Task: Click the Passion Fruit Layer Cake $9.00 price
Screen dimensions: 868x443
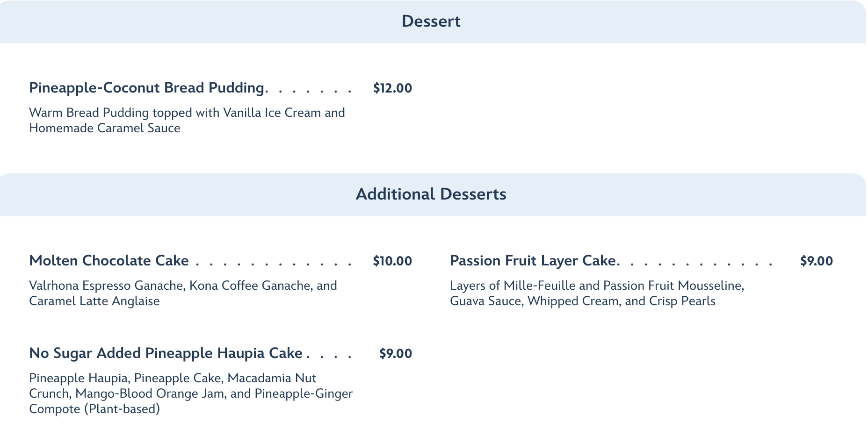Action: point(816,261)
